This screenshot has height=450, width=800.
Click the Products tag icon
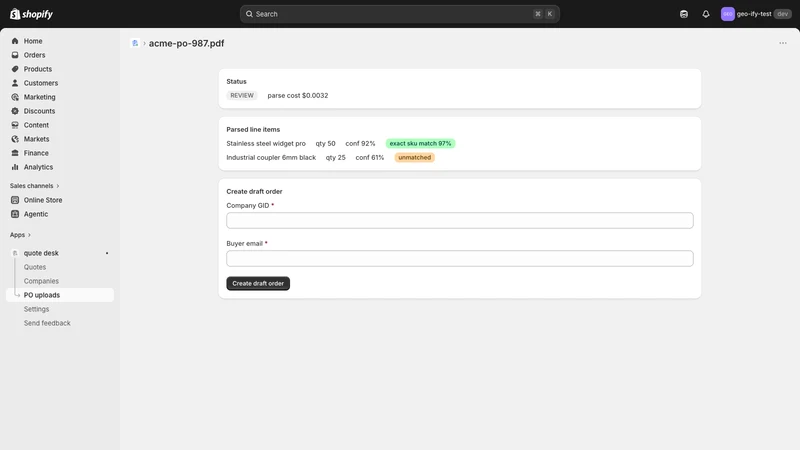[15, 69]
